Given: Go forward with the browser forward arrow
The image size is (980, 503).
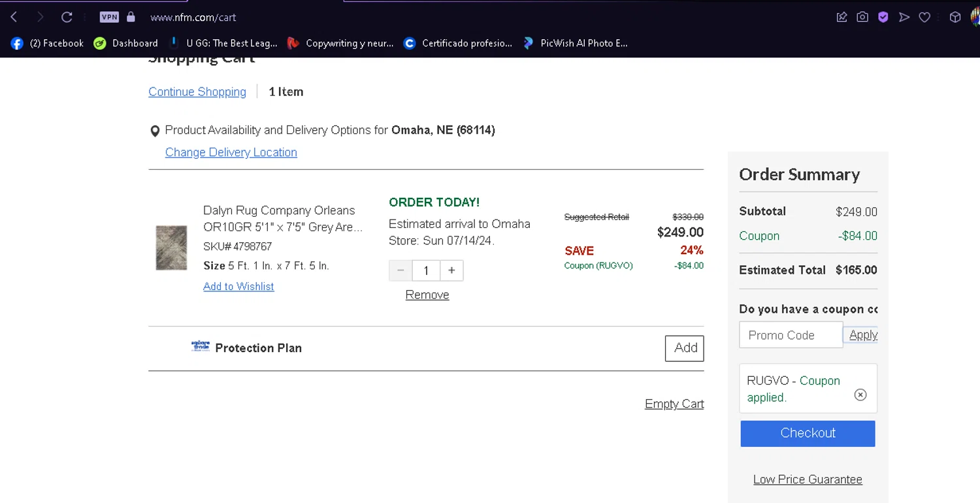Looking at the screenshot, I should [40, 17].
